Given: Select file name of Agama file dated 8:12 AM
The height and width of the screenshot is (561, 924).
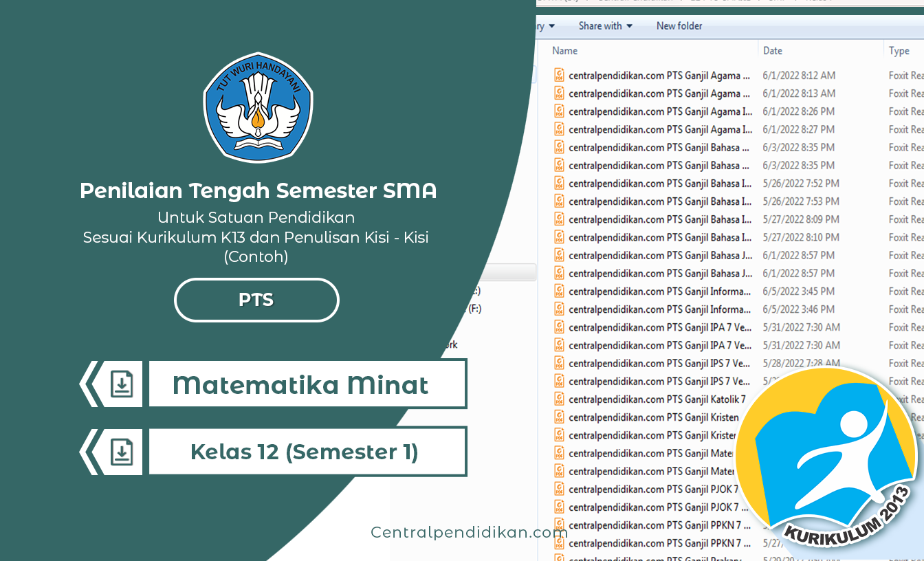Looking at the screenshot, I should (659, 76).
